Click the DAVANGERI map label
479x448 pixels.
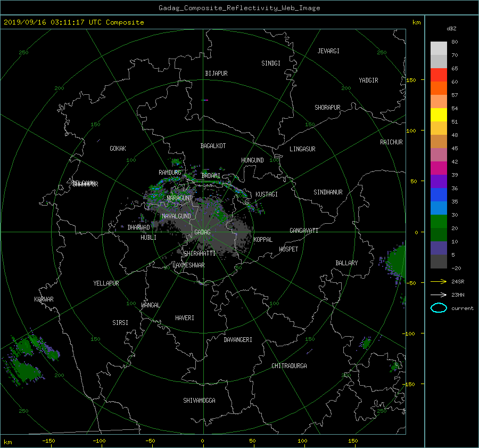point(238,340)
